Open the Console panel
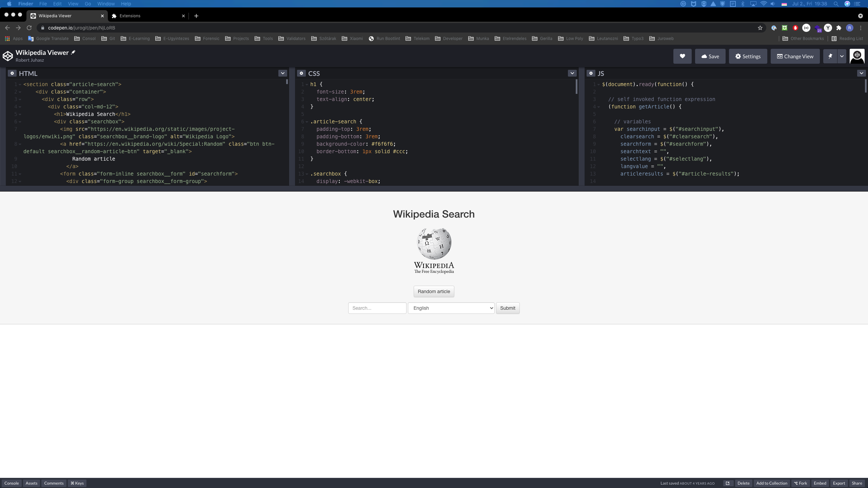 click(x=12, y=483)
